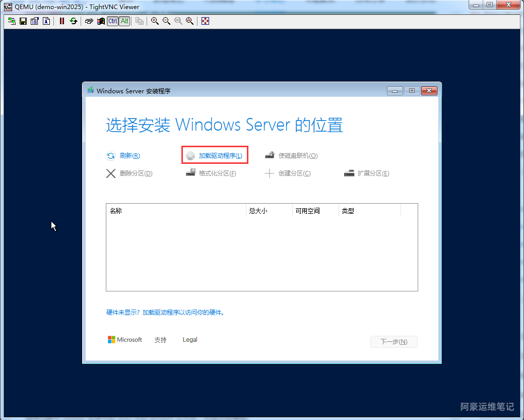Screen dimensions: 524x420
Task: Open the 支持 support link
Action: pyautogui.click(x=160, y=340)
